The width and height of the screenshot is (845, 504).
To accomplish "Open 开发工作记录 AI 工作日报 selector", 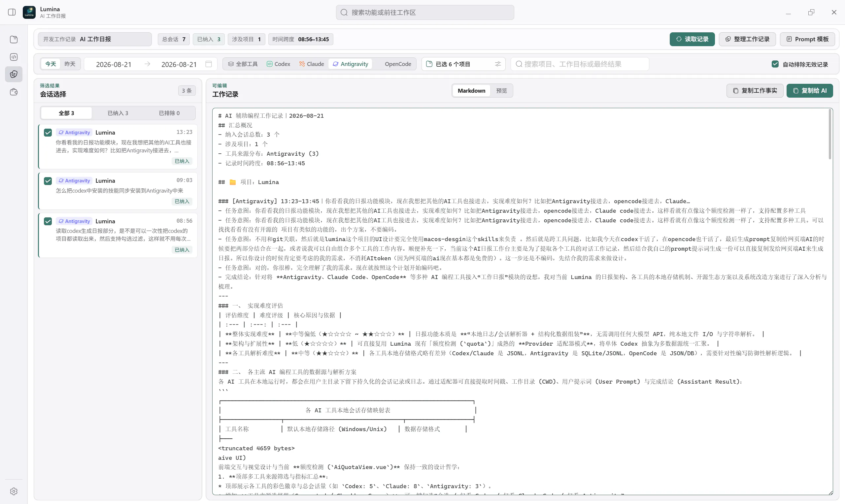I will tap(95, 39).
